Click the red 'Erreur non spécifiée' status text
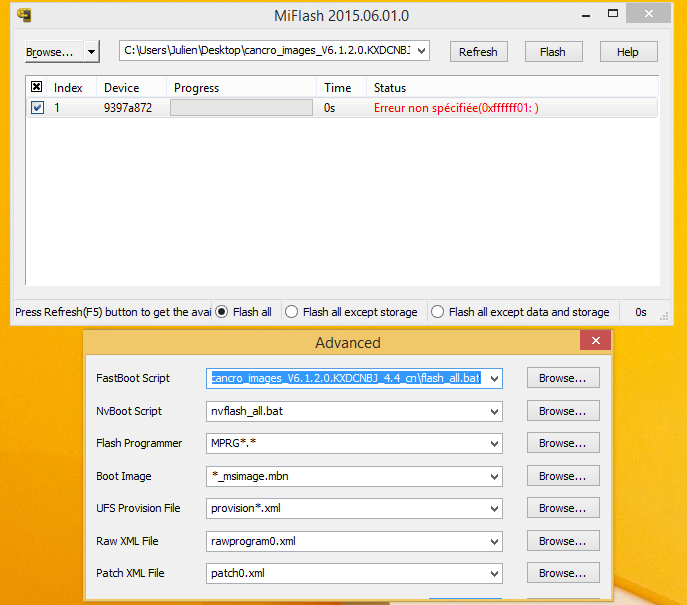This screenshot has width=687, height=605. tap(456, 108)
